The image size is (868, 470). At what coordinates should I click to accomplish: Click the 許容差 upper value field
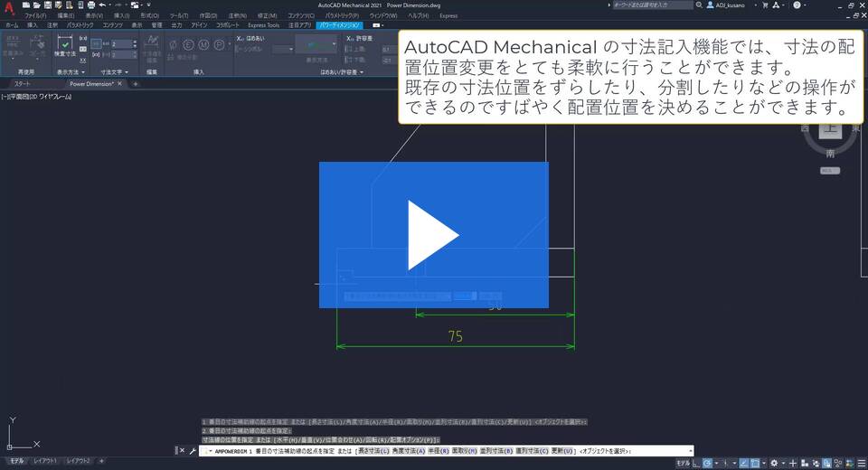click(389, 50)
